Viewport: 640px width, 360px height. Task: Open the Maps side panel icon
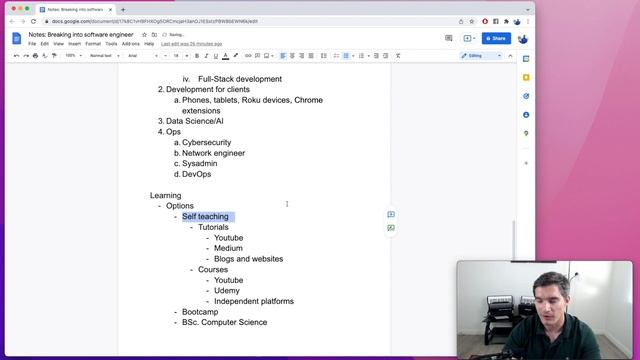(x=526, y=133)
